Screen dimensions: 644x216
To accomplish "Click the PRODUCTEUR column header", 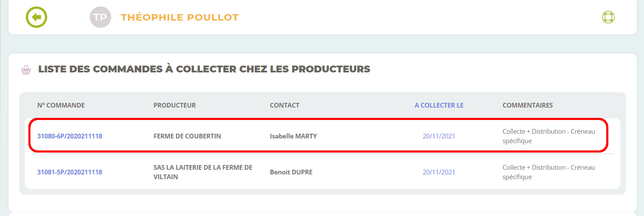I will click(175, 105).
